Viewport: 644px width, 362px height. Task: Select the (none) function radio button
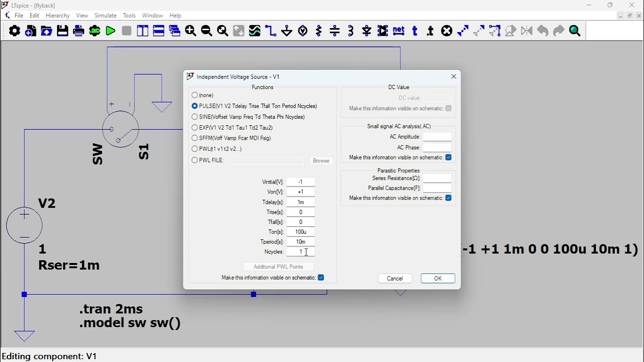(195, 95)
